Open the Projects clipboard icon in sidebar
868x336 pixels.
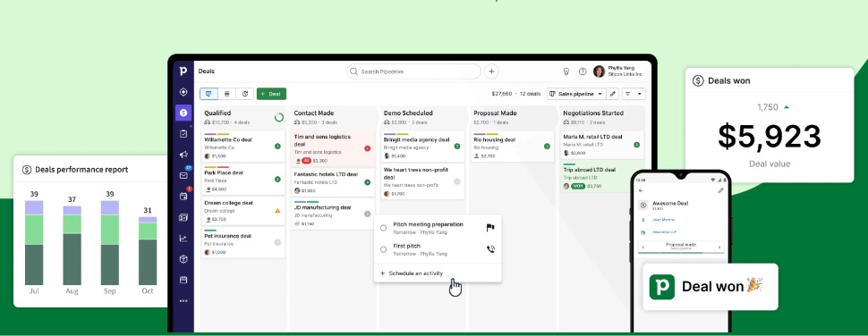pos(183,134)
